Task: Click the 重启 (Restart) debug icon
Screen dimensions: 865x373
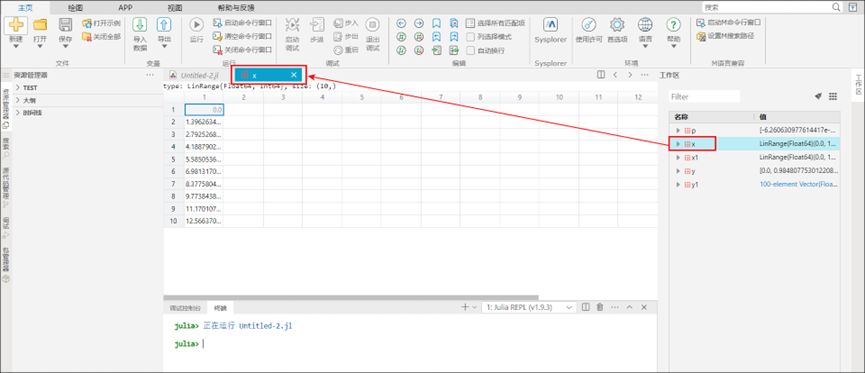Action: coord(339,50)
